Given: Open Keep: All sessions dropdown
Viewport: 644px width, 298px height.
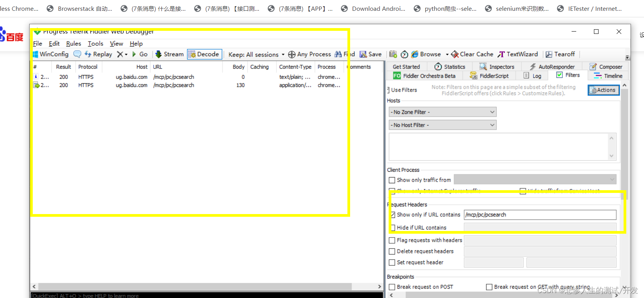Looking at the screenshot, I should 256,54.
